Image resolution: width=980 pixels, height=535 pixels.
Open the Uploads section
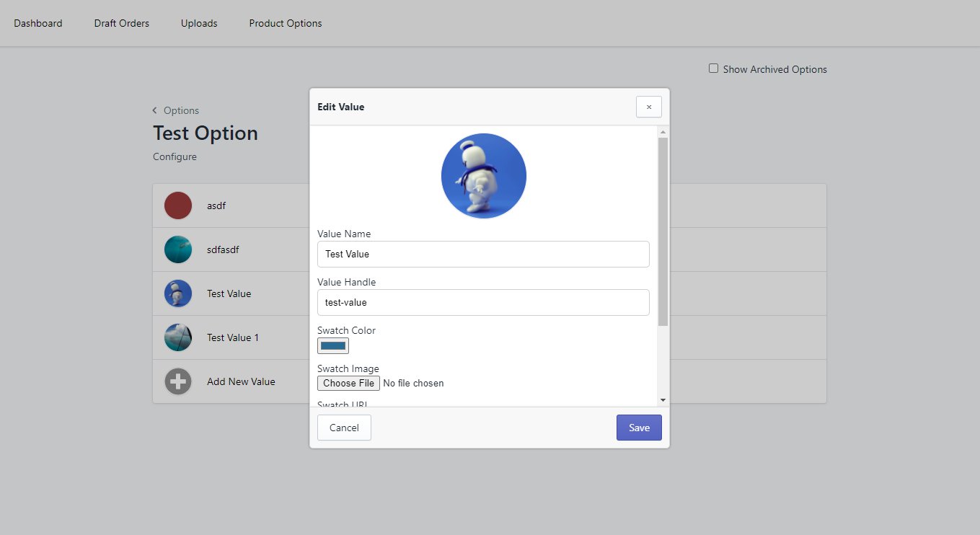[x=199, y=23]
